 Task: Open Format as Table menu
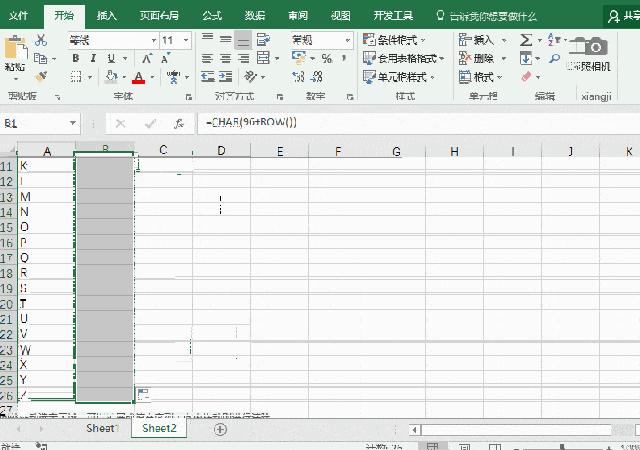click(403, 58)
